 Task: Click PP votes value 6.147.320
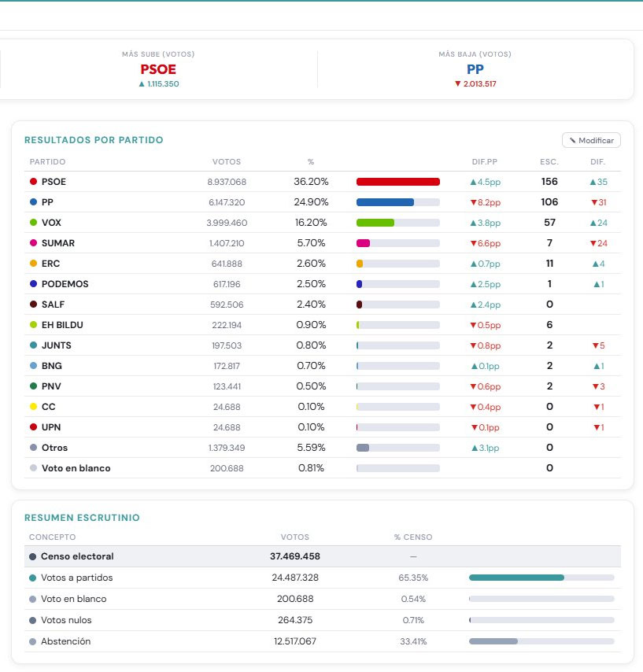pos(227,202)
